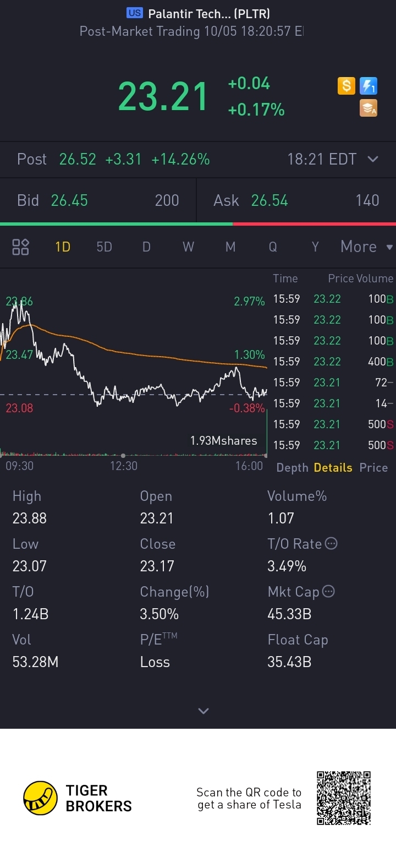Tap the main price 23.21
This screenshot has height=868, width=396.
163,97
